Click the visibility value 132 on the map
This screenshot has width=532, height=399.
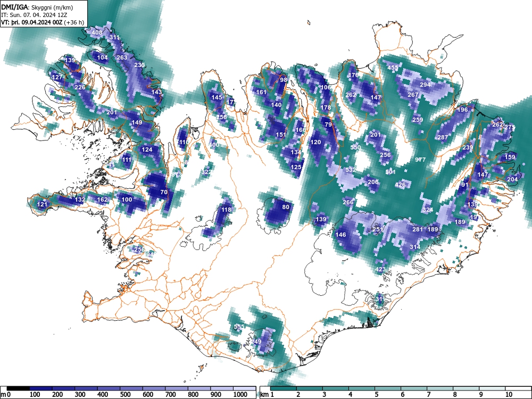80,199
